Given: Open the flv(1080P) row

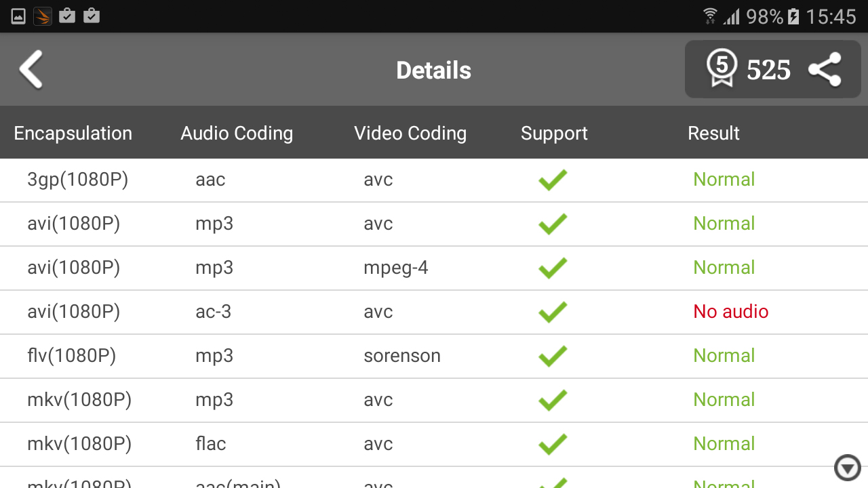Looking at the screenshot, I should (72, 356).
